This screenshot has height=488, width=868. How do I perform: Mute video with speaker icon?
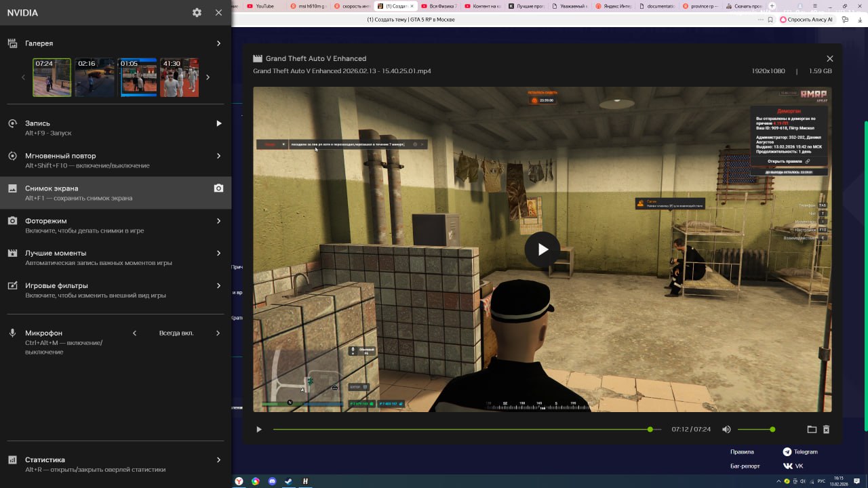(726, 429)
